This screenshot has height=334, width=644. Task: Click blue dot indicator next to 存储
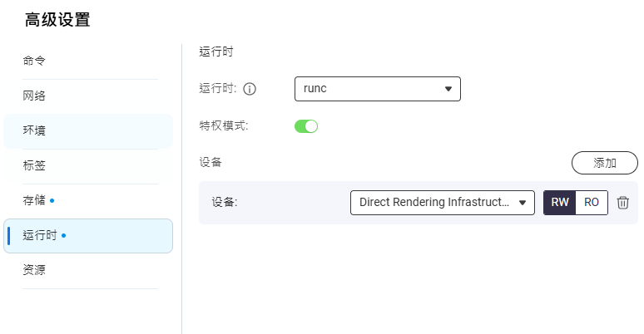[x=52, y=200]
